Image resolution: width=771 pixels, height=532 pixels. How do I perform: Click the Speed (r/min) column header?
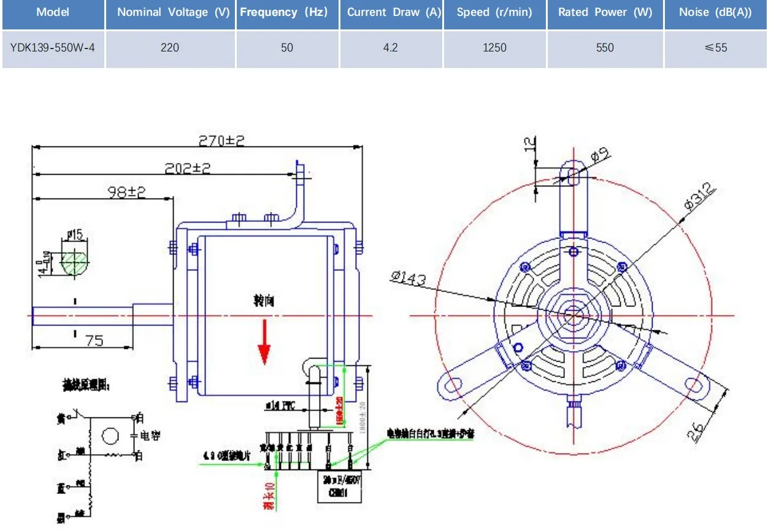(x=494, y=12)
